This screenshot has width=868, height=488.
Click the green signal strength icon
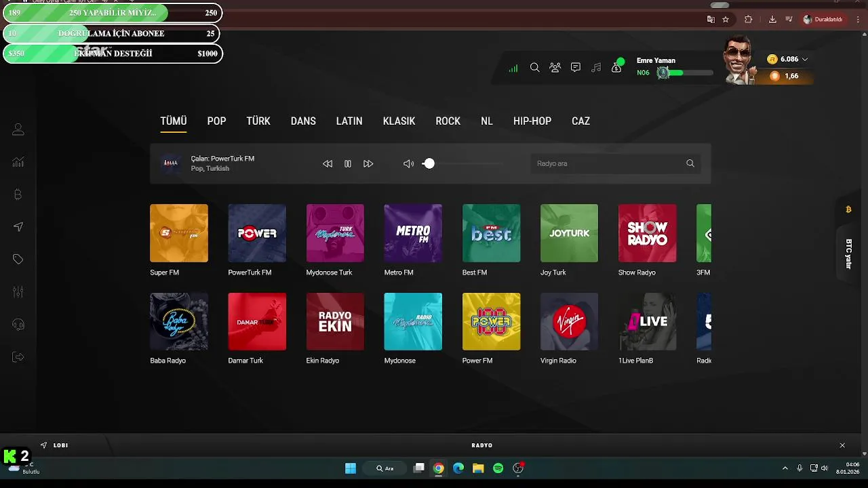tap(513, 68)
